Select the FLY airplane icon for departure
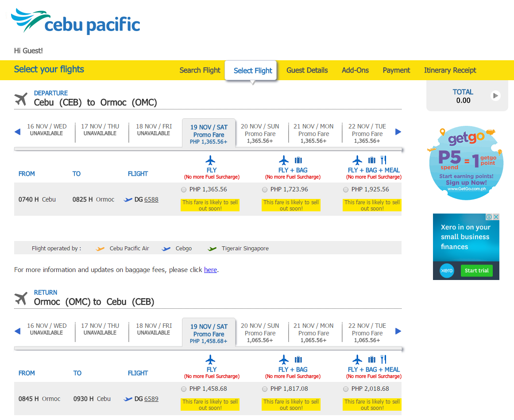 [211, 159]
